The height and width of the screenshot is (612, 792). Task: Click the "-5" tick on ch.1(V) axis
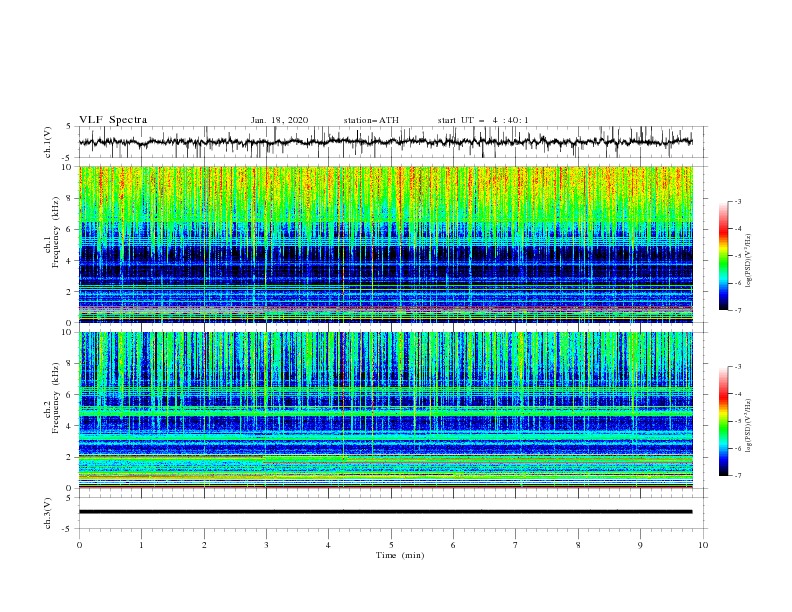click(68, 158)
